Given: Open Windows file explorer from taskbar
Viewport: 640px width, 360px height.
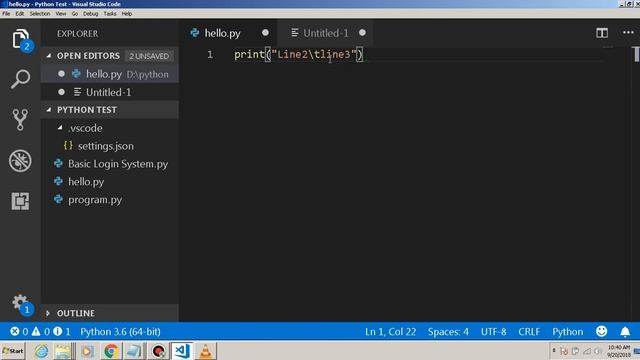Looking at the screenshot, I should point(63,351).
